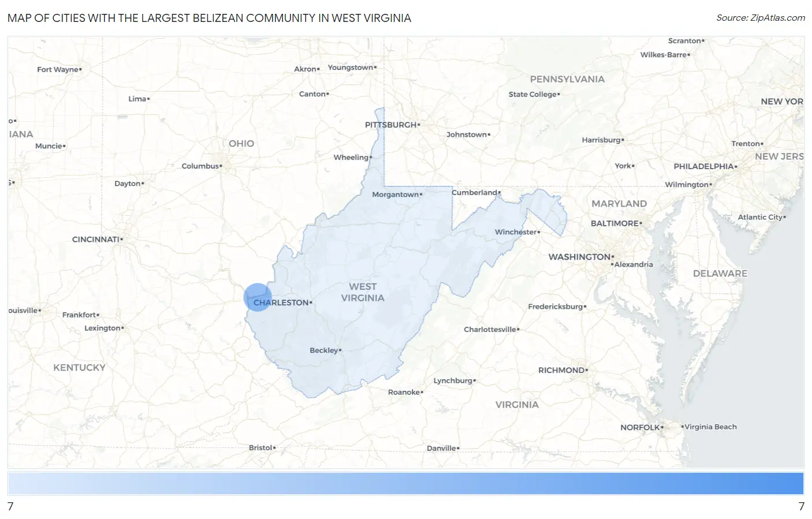Click the MARYLAND state label
812x519 pixels.
point(619,204)
